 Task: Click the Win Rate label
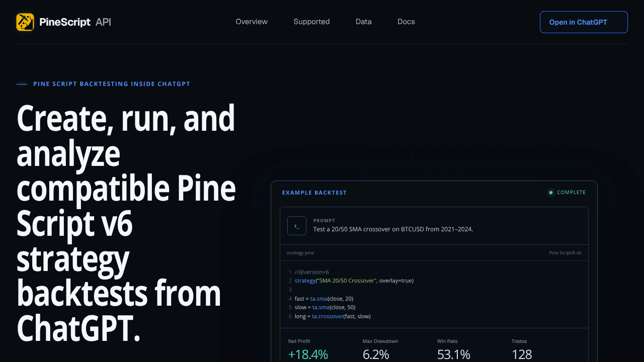click(x=447, y=341)
